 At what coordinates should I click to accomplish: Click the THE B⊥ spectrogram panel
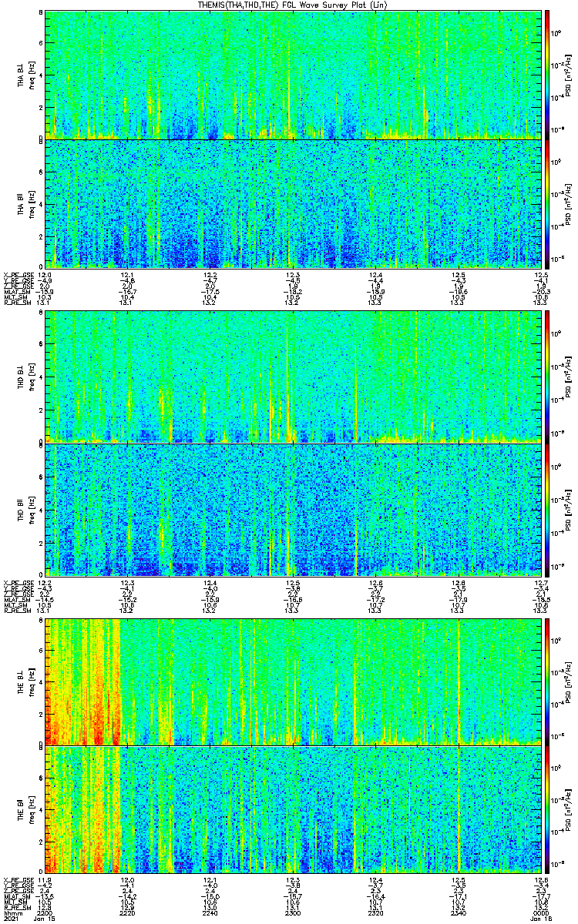point(293,681)
